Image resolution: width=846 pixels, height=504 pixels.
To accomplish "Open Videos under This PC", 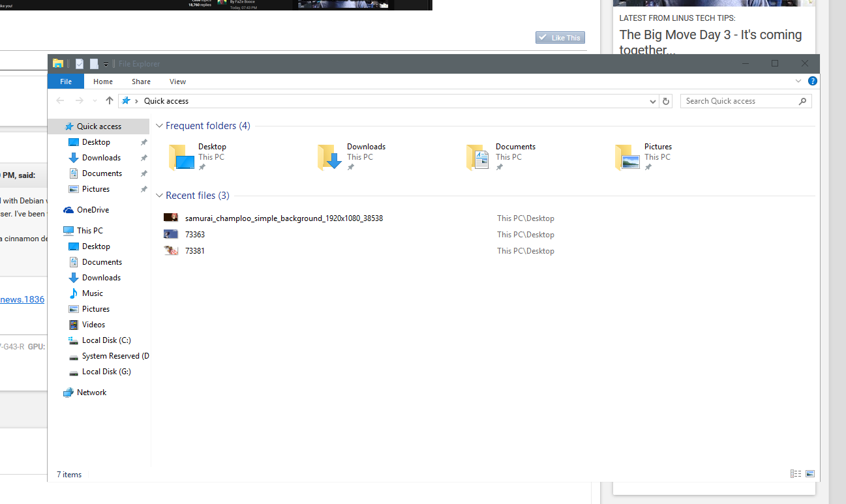I will [93, 325].
